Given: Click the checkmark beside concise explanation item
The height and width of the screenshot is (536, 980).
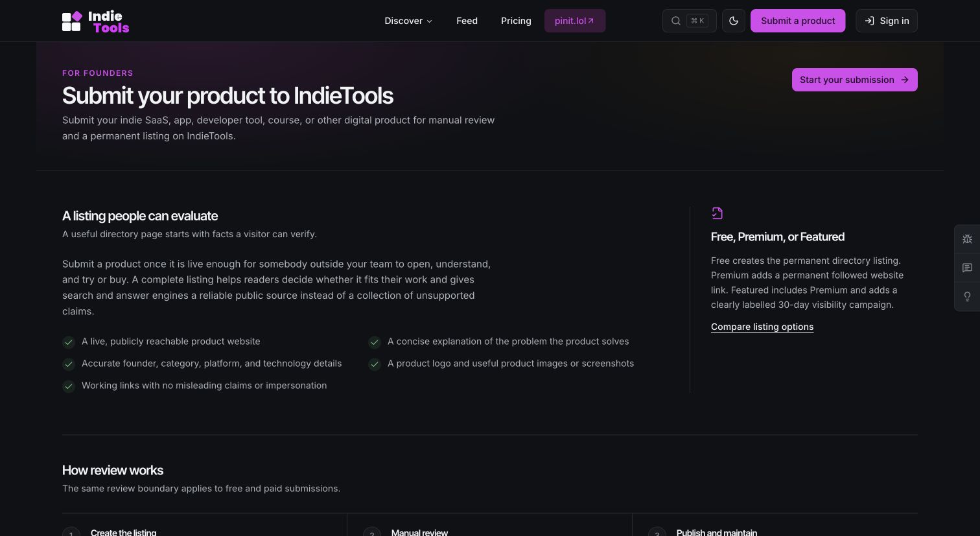Looking at the screenshot, I should click(x=375, y=342).
